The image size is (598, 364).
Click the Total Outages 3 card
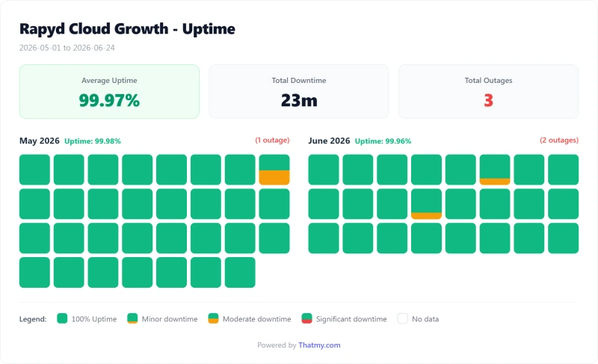click(489, 91)
